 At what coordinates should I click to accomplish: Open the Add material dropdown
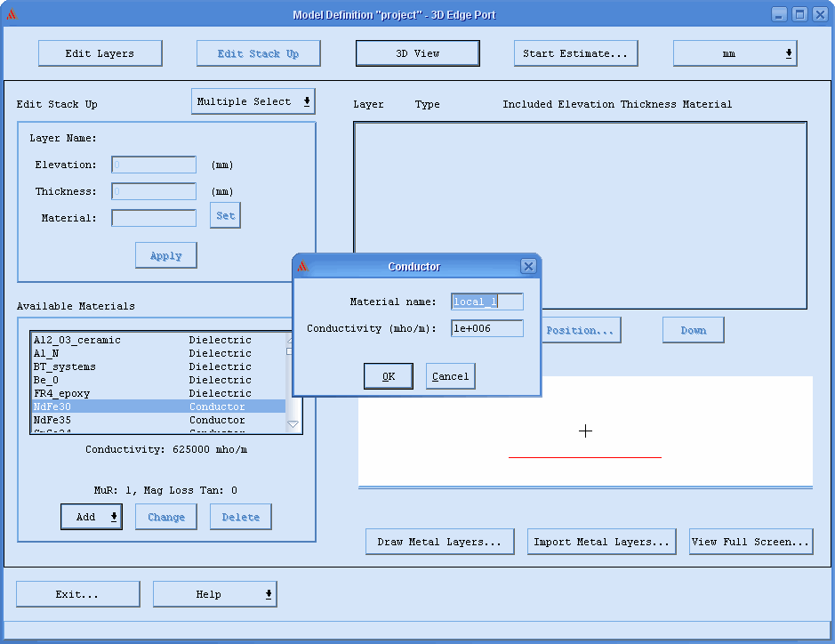coord(92,517)
